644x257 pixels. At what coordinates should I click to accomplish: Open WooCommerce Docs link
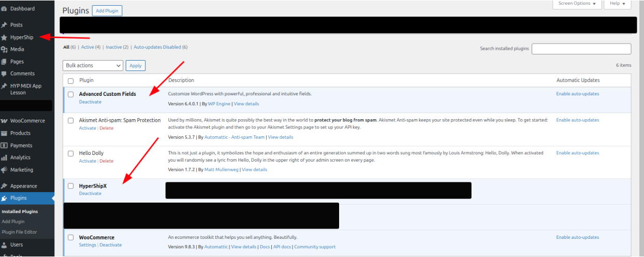pos(265,247)
